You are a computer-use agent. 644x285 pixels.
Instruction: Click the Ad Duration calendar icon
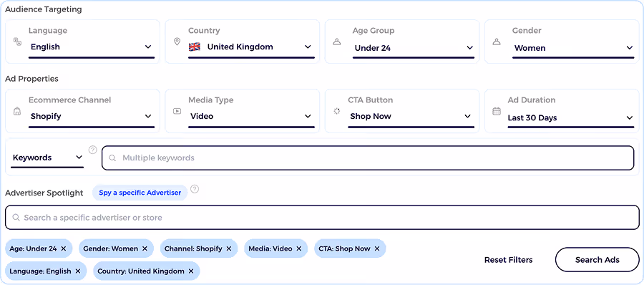click(x=497, y=111)
